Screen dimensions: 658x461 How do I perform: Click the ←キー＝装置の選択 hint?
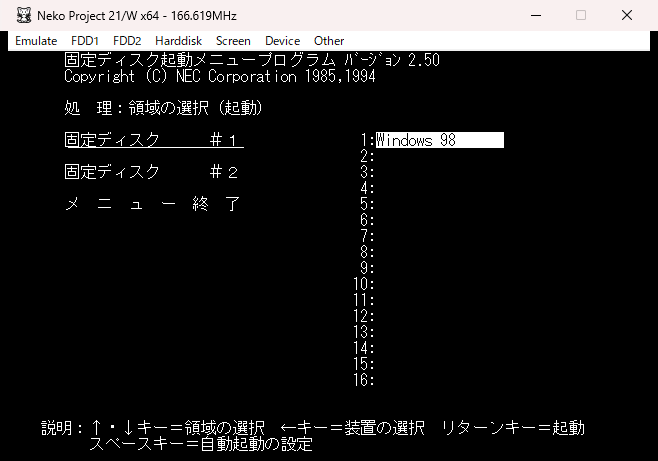click(352, 428)
